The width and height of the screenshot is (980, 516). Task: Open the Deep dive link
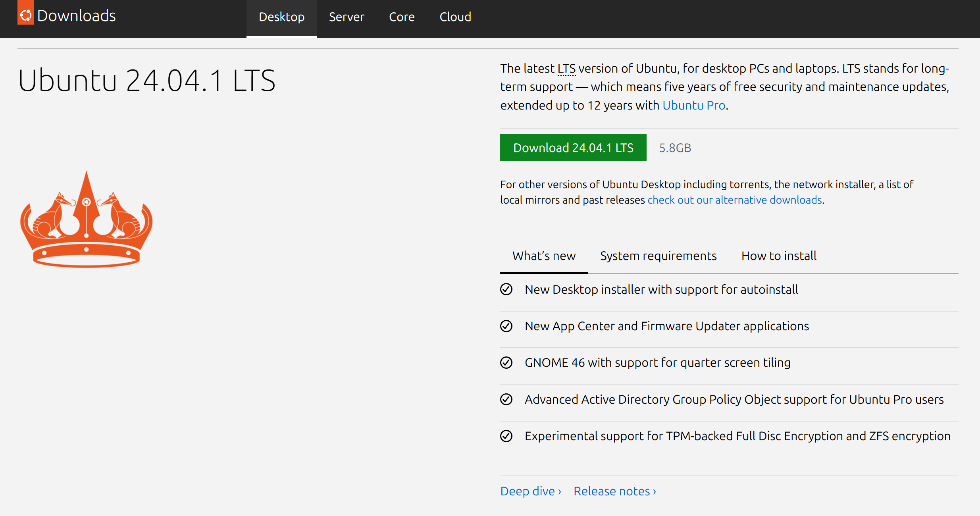(x=531, y=491)
